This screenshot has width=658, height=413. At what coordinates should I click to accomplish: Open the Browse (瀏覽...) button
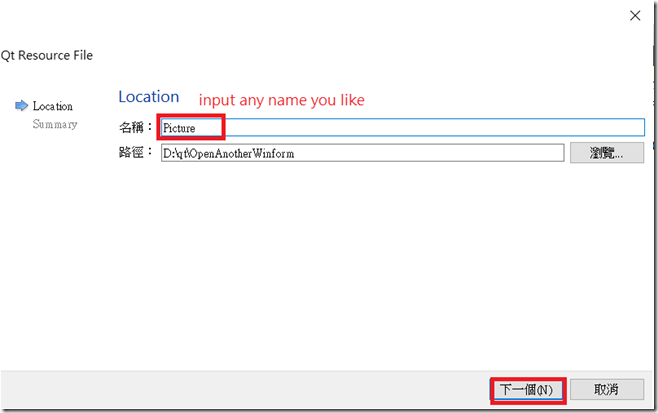pos(606,153)
